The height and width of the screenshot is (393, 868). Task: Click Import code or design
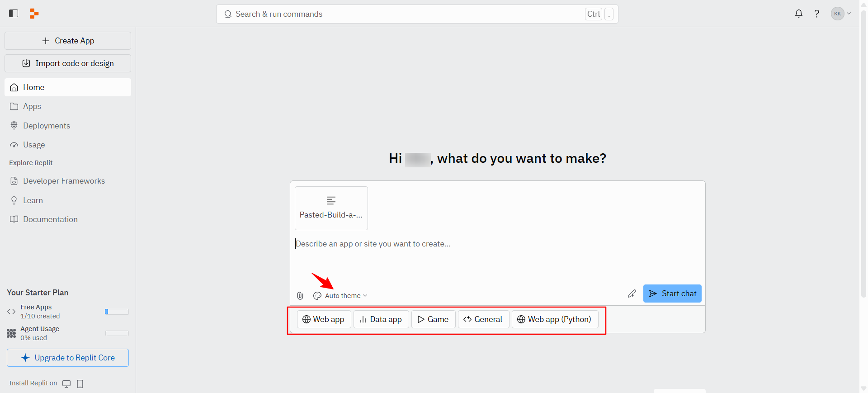(x=68, y=63)
